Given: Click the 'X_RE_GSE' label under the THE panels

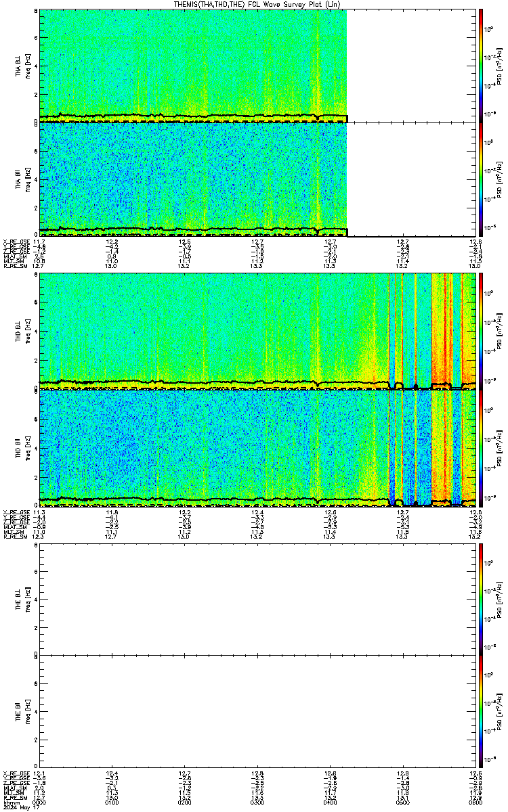Looking at the screenshot, I should coord(16,773).
